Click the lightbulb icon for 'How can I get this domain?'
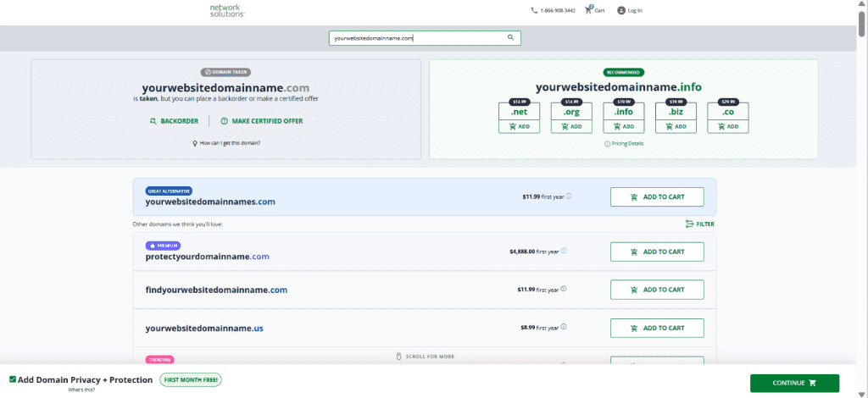Screen dimensions: 868x398 [x=195, y=143]
